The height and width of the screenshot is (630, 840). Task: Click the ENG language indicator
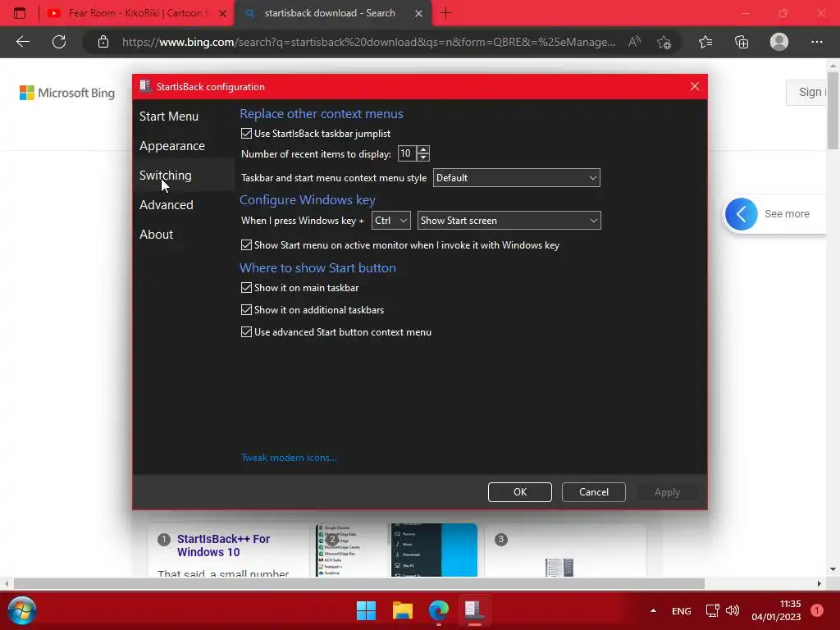[682, 610]
